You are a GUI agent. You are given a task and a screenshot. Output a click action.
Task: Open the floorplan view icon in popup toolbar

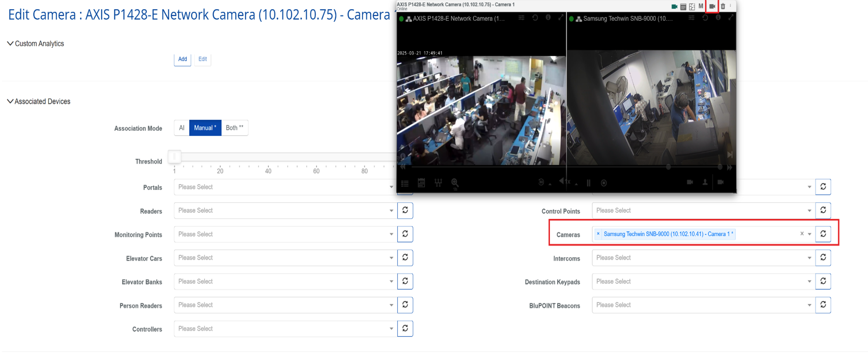point(692,6)
